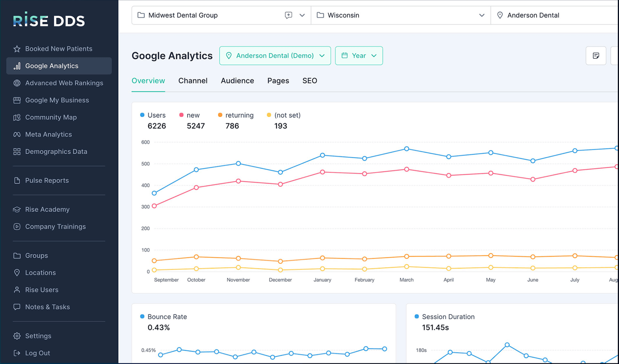Click the Google Analytics bar chart icon
This screenshot has width=619, height=364.
[x=17, y=66]
